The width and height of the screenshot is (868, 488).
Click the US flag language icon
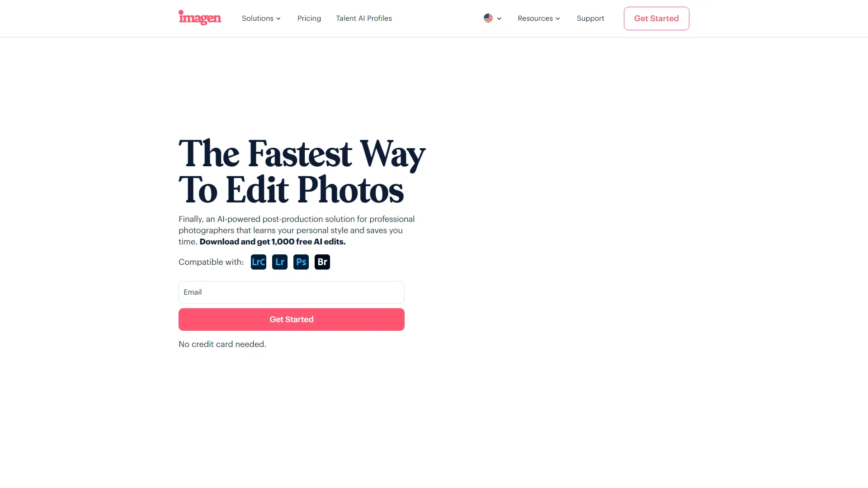pos(488,18)
